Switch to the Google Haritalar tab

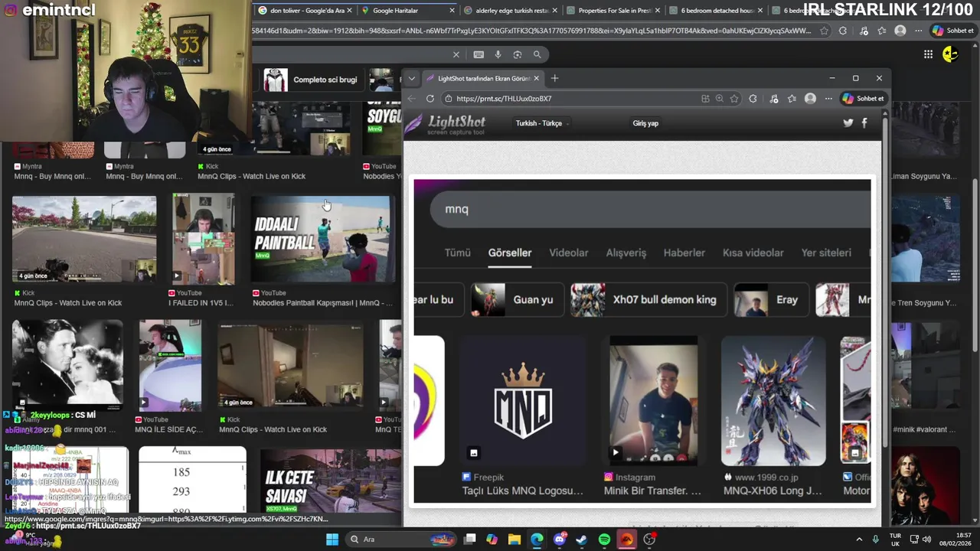point(409,11)
